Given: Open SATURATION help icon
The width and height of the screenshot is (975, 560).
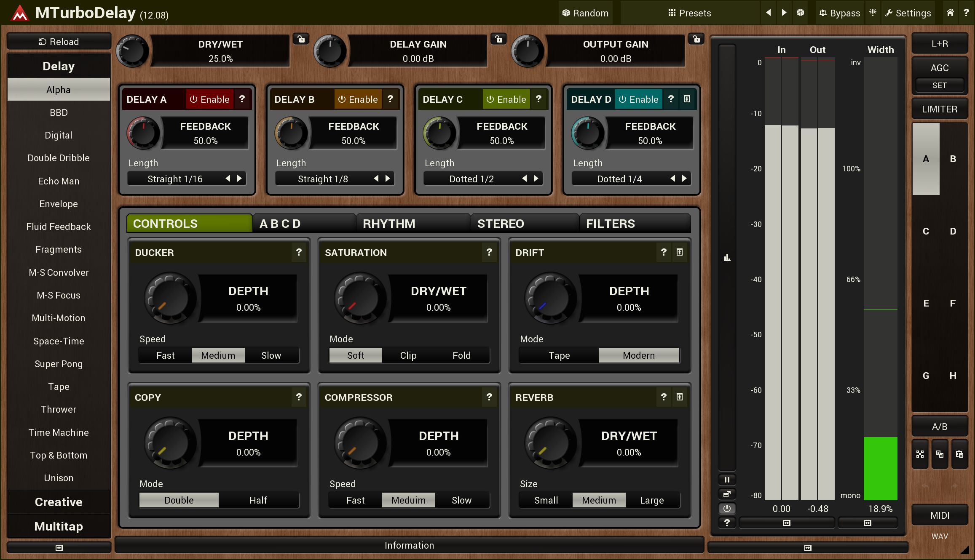Looking at the screenshot, I should click(x=489, y=252).
